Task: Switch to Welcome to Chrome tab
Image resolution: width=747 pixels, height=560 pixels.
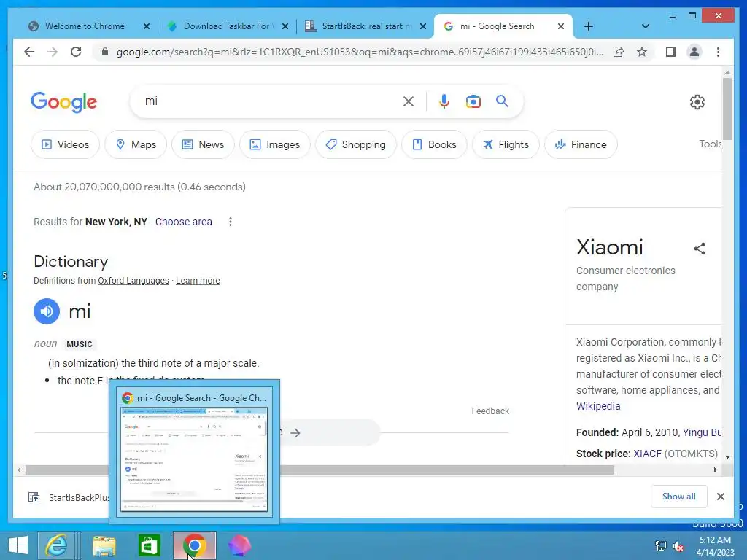Action: [x=85, y=26]
